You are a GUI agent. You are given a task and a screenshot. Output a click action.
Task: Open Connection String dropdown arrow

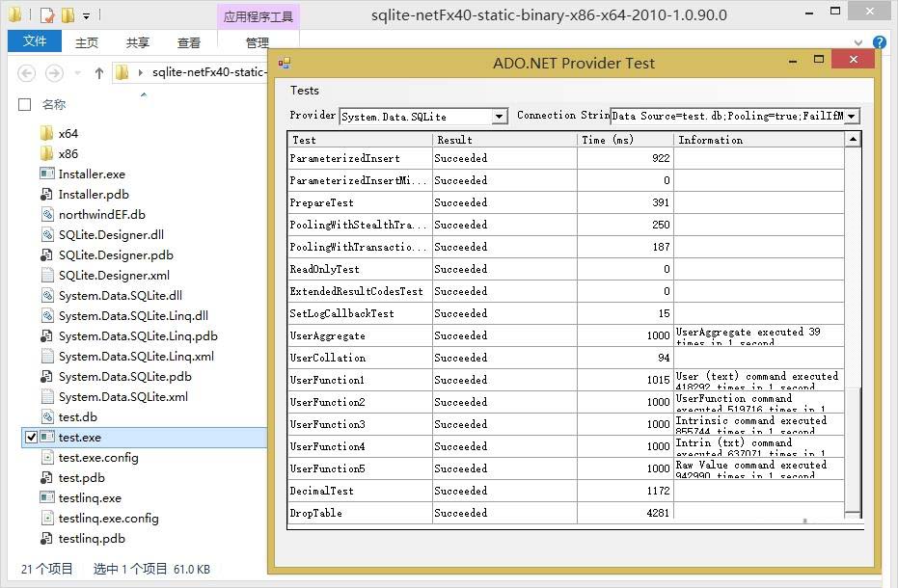[x=852, y=117]
